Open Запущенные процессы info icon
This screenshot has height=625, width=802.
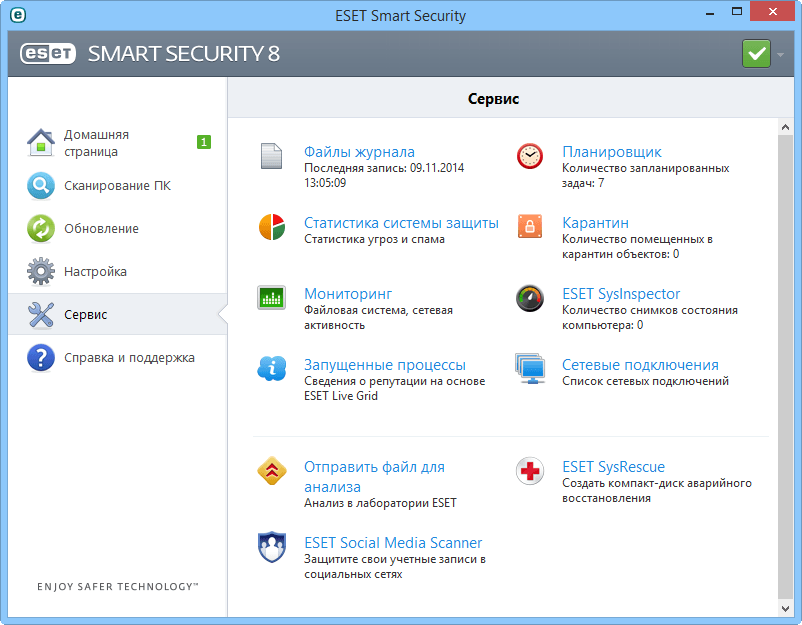(271, 367)
